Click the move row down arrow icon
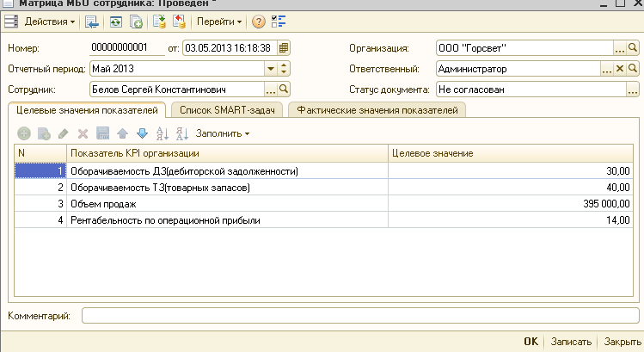Image resolution: width=644 pixels, height=352 pixels. (x=142, y=133)
